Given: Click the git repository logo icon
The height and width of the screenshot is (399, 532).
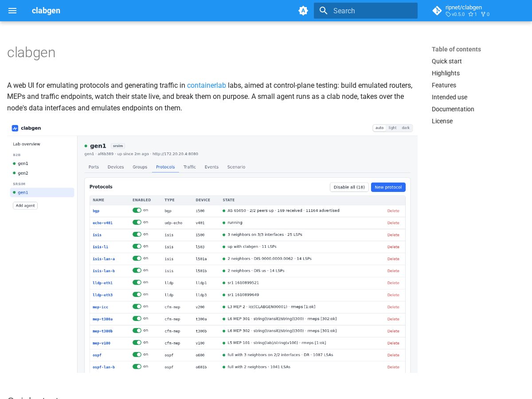Looking at the screenshot, I should coord(437,11).
